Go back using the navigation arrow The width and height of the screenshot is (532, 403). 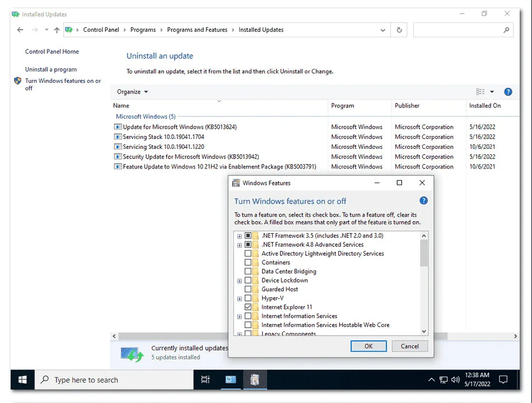(20, 30)
